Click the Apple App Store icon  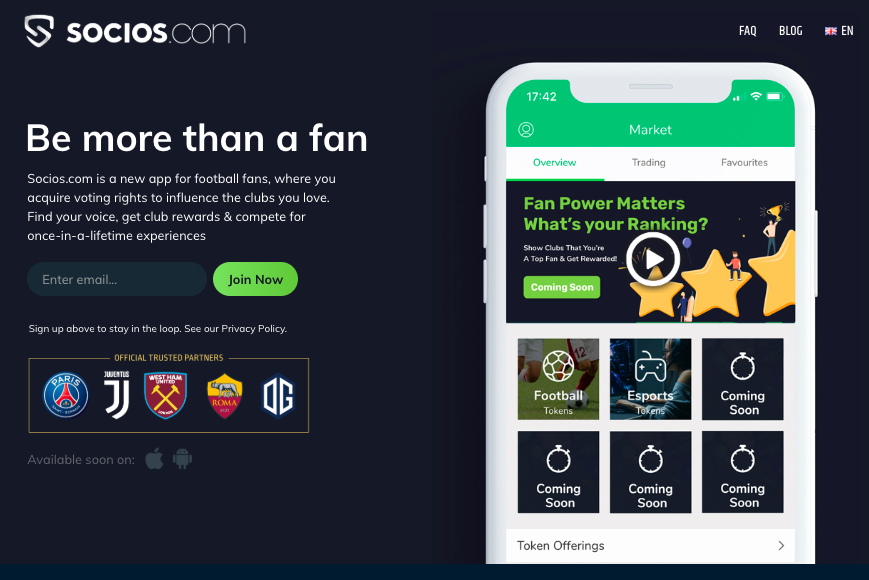click(154, 459)
